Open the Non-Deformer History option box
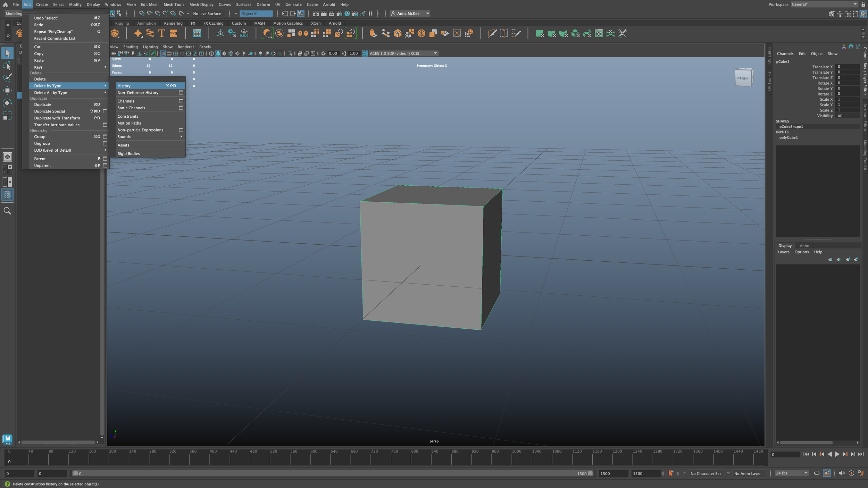 pyautogui.click(x=181, y=93)
